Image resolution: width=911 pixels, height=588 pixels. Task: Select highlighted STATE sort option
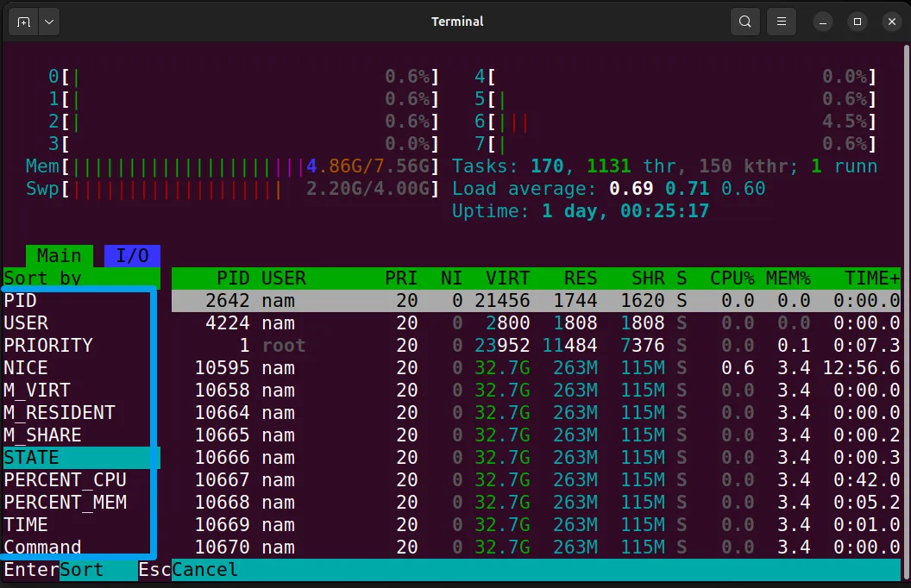tap(81, 458)
